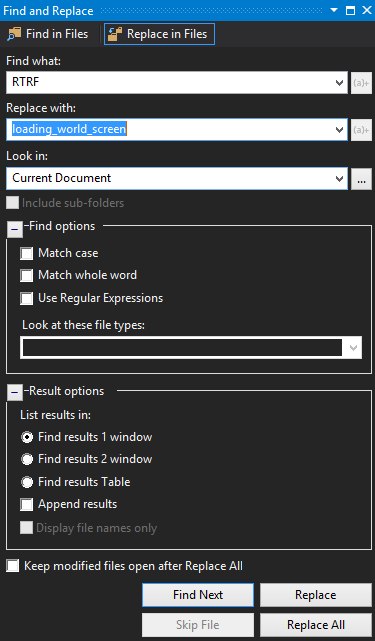This screenshot has width=375, height=641.
Task: Click the Replace All button
Action: click(316, 625)
